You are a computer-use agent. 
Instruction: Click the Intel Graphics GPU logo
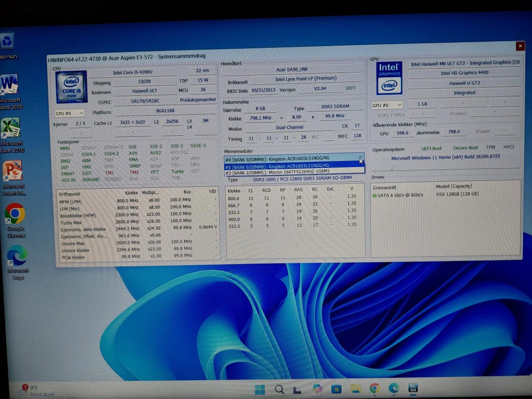click(389, 78)
